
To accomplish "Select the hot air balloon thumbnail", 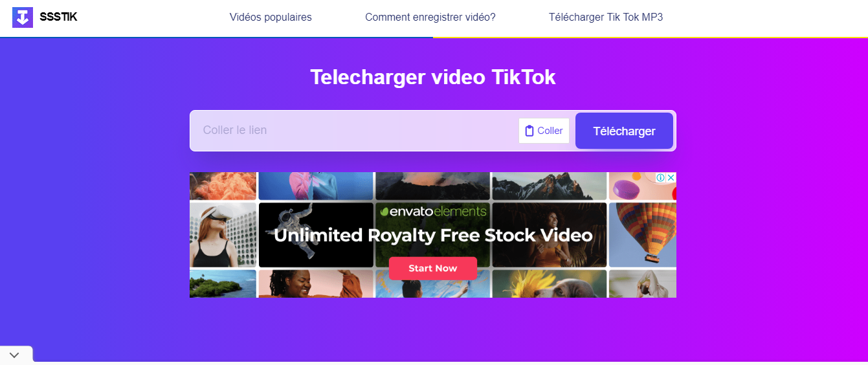I will coord(643,235).
